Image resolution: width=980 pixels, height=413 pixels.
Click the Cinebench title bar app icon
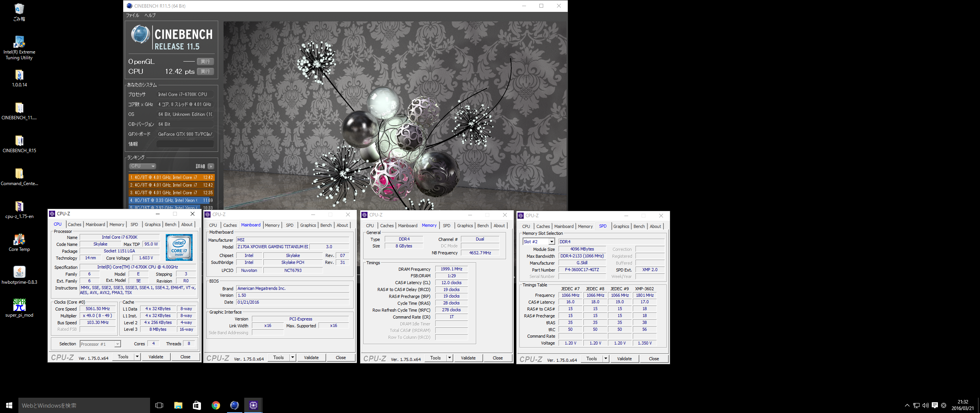tap(129, 6)
